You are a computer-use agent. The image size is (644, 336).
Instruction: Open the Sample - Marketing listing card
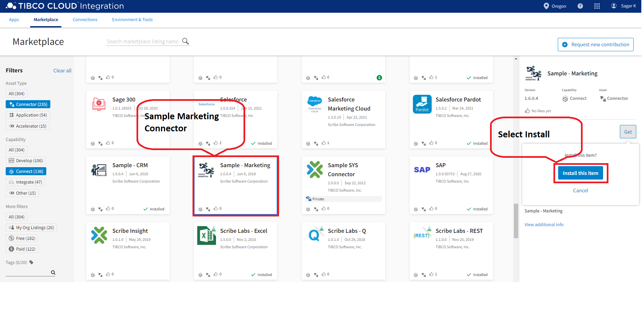coord(236,186)
